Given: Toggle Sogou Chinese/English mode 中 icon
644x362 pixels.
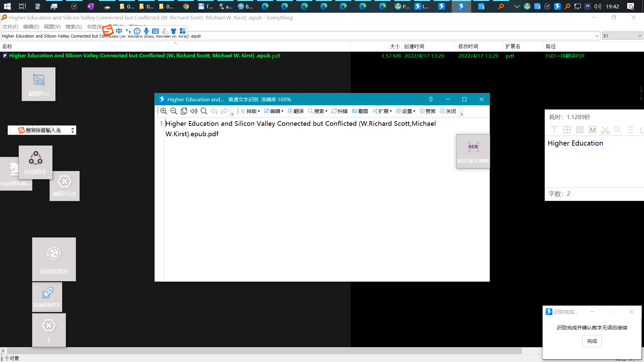Looking at the screenshot, I should (x=119, y=31).
